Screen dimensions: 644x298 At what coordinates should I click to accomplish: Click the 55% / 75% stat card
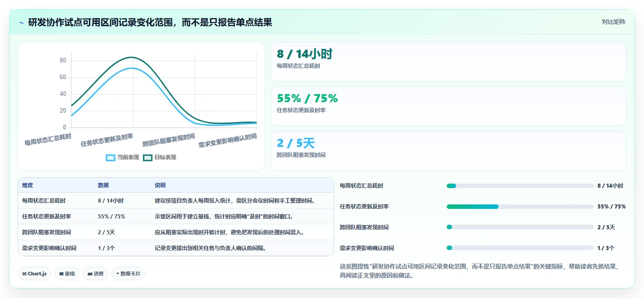pyautogui.click(x=448, y=106)
